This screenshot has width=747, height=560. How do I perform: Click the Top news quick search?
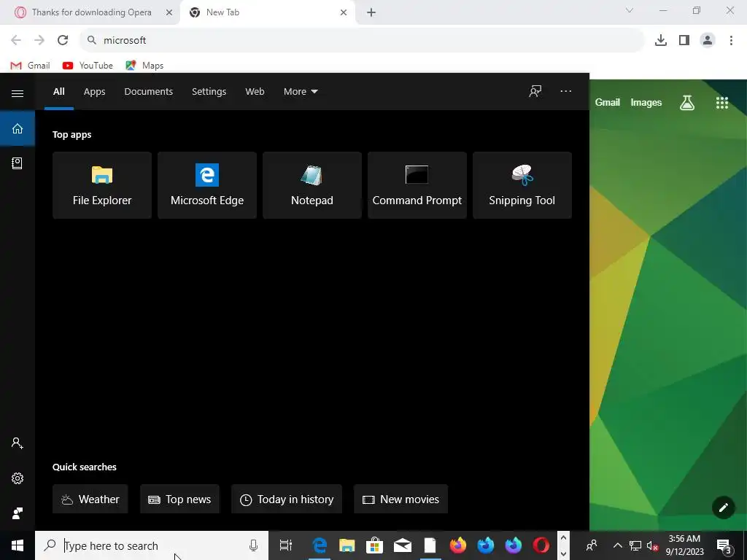[x=179, y=499]
